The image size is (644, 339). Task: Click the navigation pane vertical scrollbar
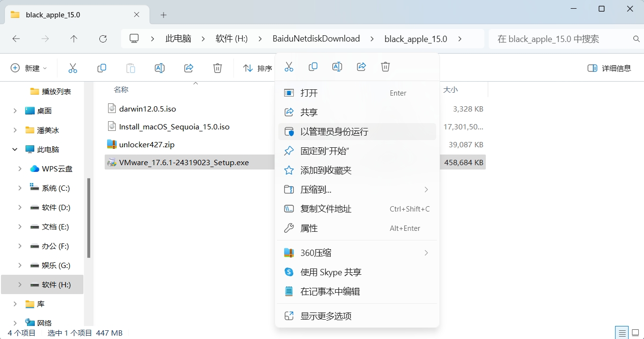[x=89, y=218]
